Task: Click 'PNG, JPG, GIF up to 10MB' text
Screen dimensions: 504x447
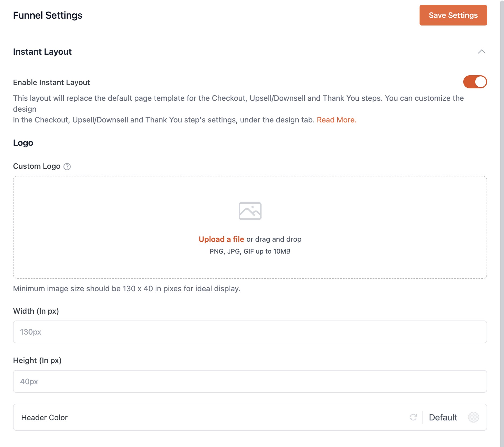Action: pyautogui.click(x=250, y=251)
